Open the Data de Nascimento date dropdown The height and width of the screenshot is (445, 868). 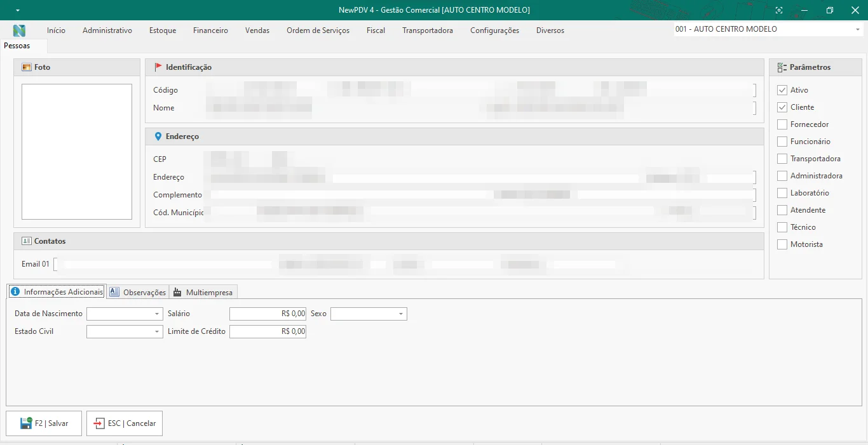[157, 314]
